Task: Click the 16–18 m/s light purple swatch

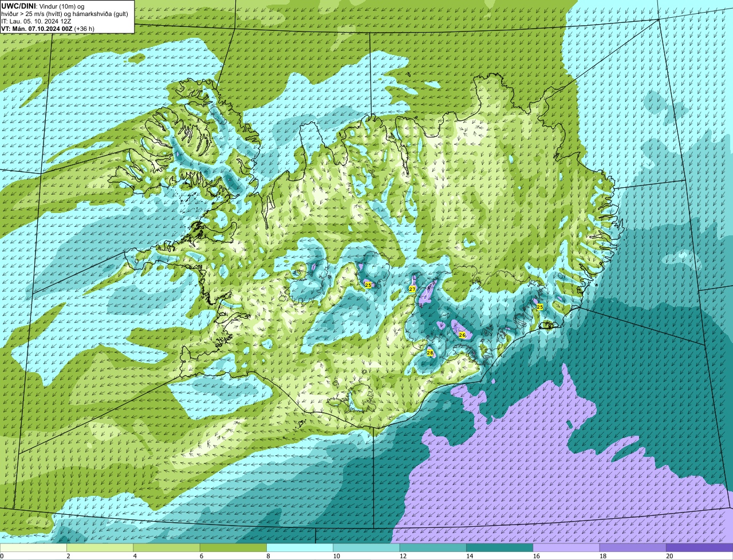Action: [x=566, y=547]
